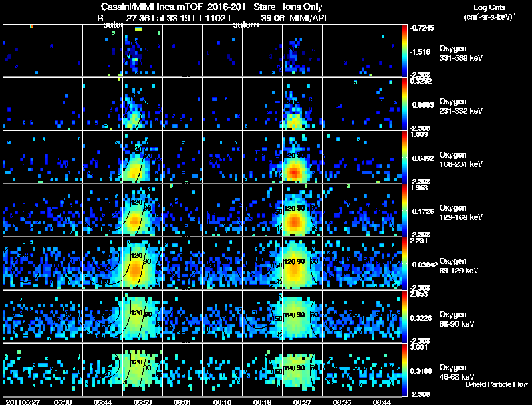Click the 06:44 time label
The image size is (532, 405).
pos(382,402)
